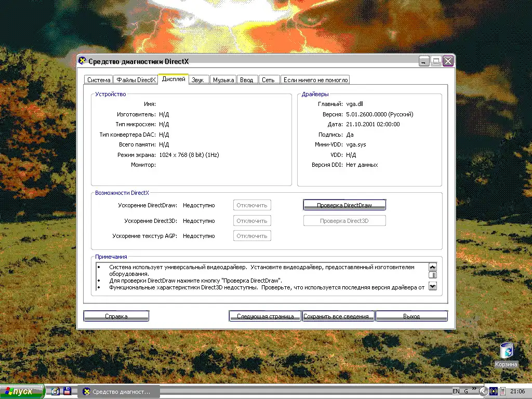Click the Следующая страница button
The height and width of the screenshot is (399, 532).
coord(265,316)
